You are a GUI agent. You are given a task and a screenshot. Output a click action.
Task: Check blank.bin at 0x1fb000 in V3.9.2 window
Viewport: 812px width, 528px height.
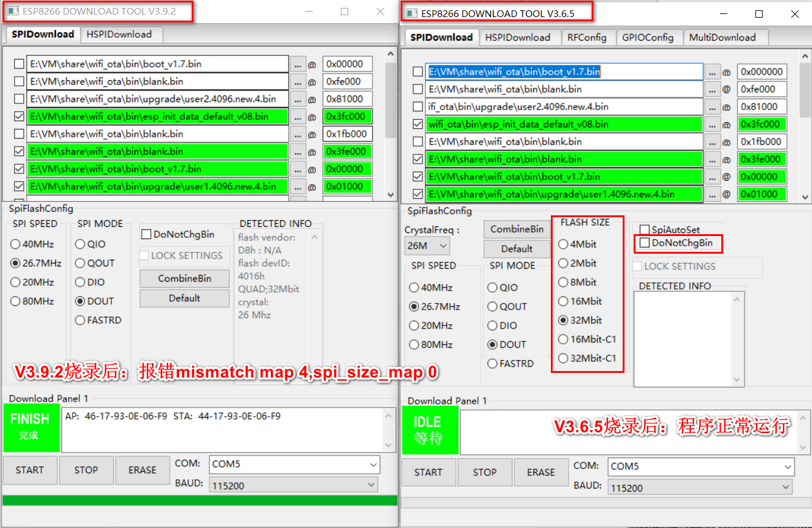[19, 134]
